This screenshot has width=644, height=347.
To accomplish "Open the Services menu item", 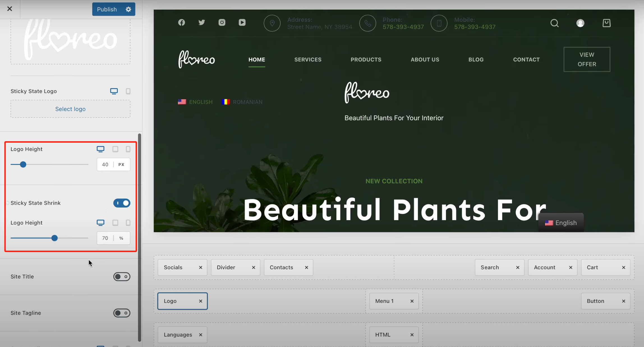I will point(308,59).
